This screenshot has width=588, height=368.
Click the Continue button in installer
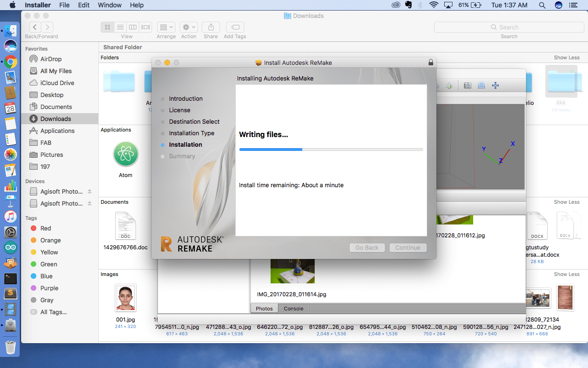tap(408, 247)
